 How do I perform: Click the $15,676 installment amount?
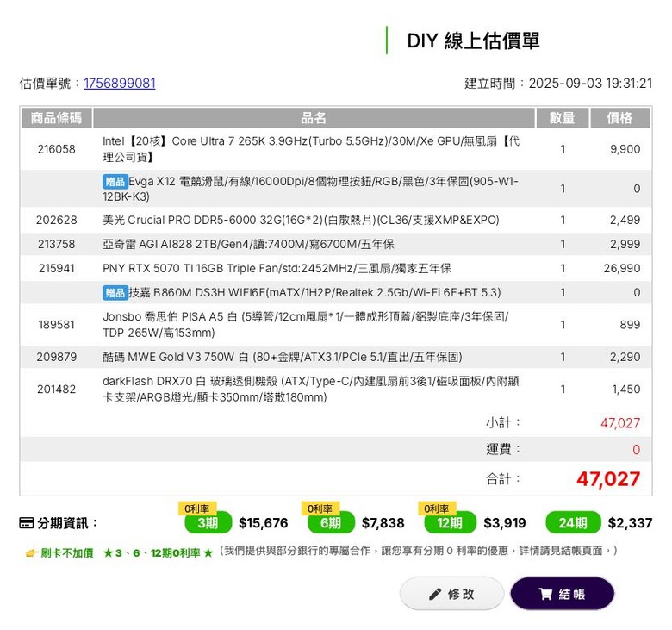pyautogui.click(x=263, y=523)
